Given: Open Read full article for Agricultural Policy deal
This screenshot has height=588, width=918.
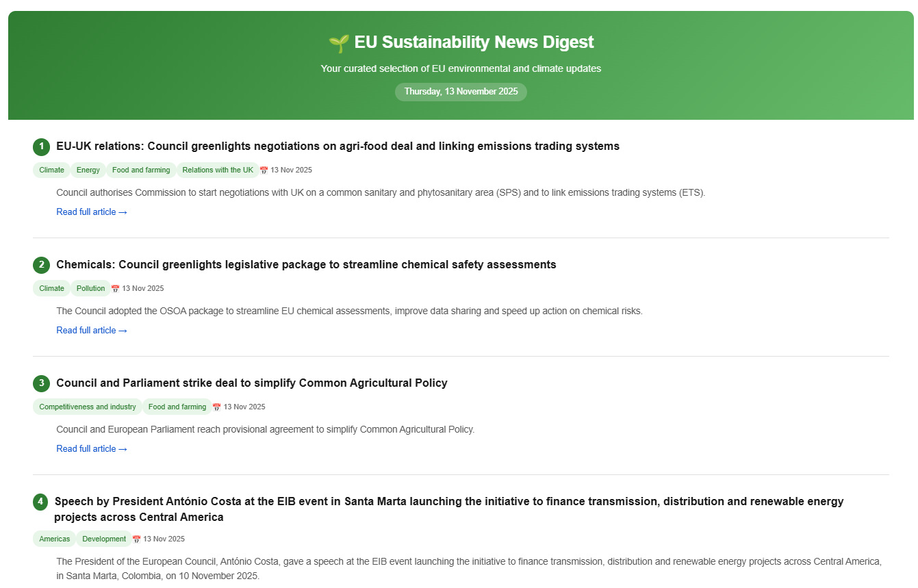Looking at the screenshot, I should coord(92,449).
